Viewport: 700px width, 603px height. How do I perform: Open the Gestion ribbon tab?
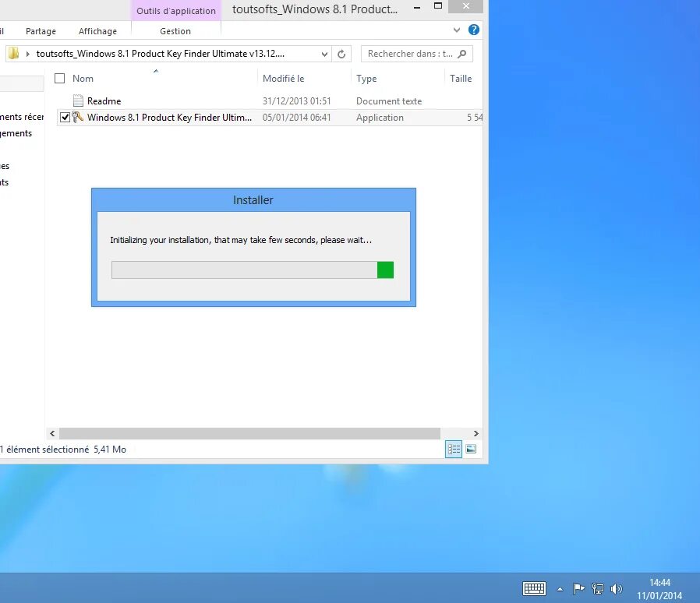pos(175,31)
